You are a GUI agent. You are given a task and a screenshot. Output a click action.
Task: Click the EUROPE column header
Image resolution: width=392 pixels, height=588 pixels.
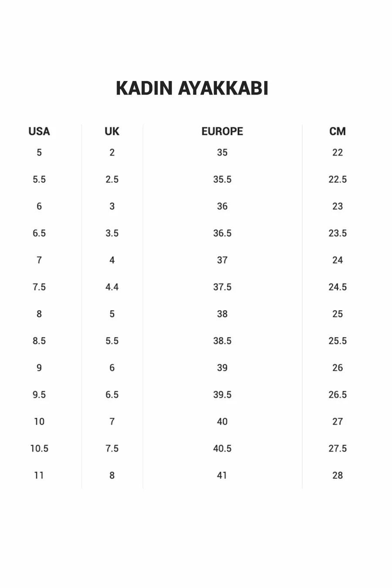[222, 131]
